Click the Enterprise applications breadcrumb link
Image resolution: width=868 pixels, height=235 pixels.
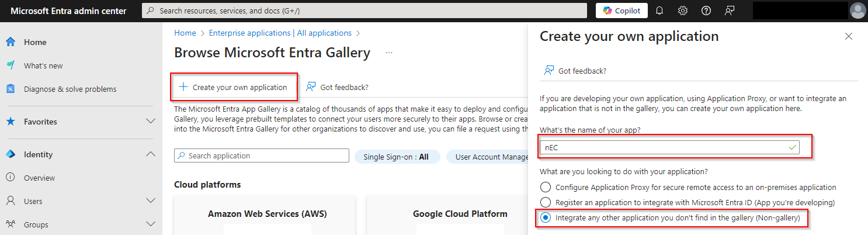pos(280,33)
